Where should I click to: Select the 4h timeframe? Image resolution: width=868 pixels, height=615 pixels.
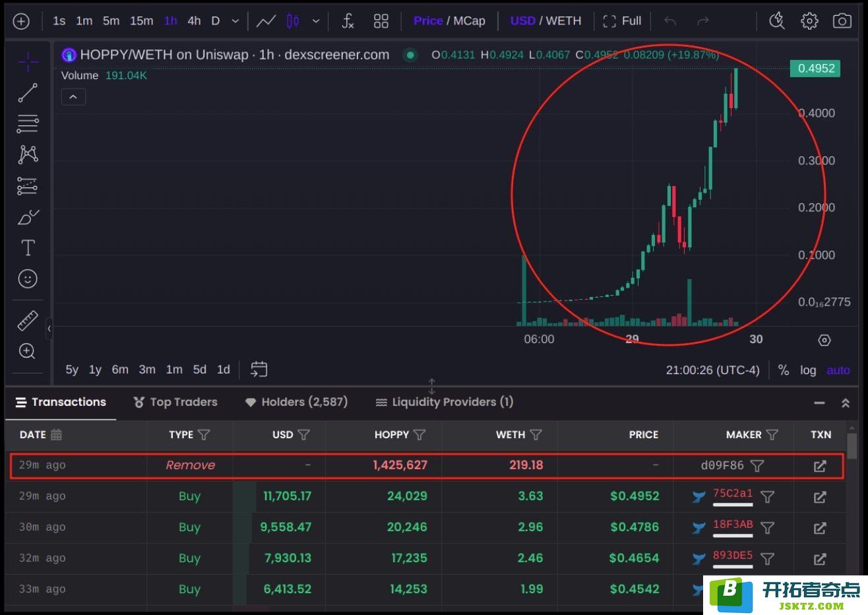click(x=194, y=21)
